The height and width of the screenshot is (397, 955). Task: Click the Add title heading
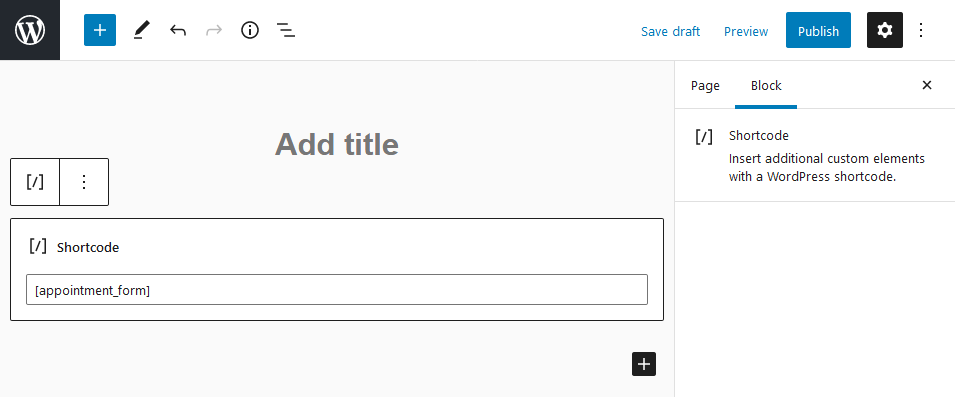pyautogui.click(x=337, y=144)
